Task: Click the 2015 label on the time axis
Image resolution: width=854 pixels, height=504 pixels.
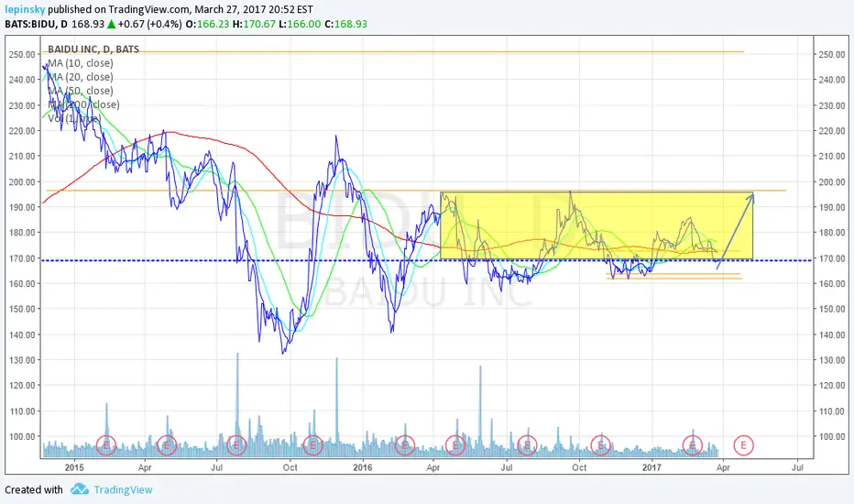Action: click(x=74, y=467)
